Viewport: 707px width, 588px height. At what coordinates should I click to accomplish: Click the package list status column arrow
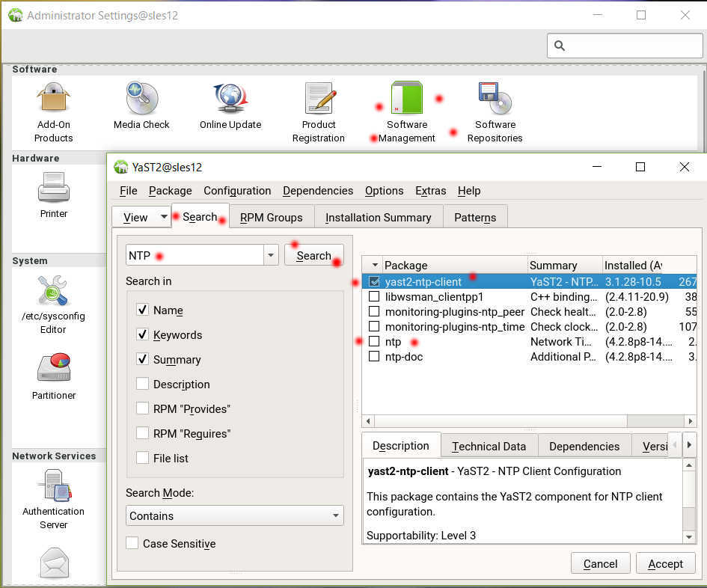tap(375, 265)
